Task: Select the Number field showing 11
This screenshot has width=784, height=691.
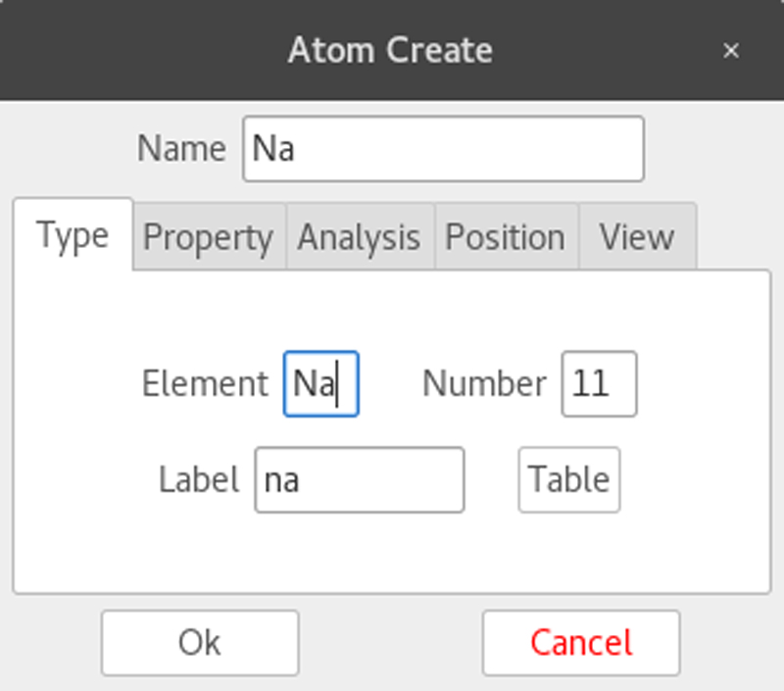Action: tap(599, 383)
